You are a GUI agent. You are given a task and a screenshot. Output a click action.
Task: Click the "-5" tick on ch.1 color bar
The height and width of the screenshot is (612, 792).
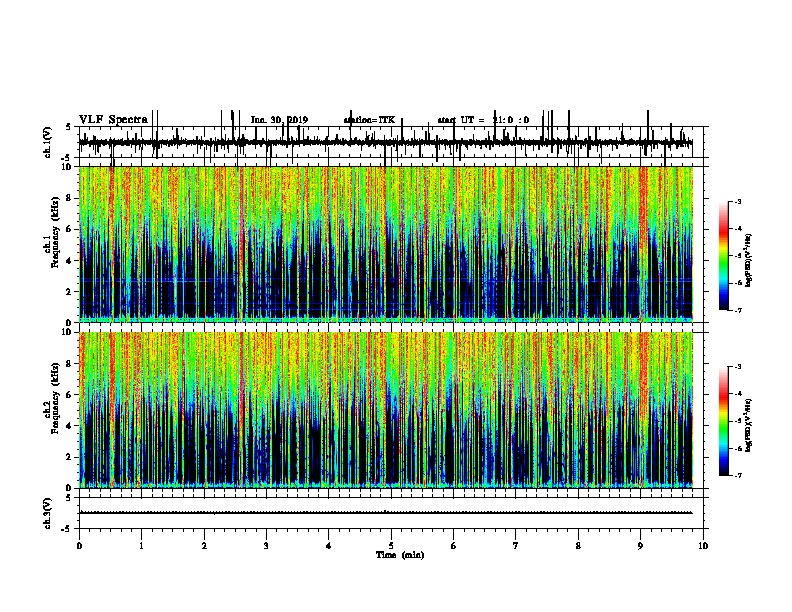pyautogui.click(x=737, y=256)
